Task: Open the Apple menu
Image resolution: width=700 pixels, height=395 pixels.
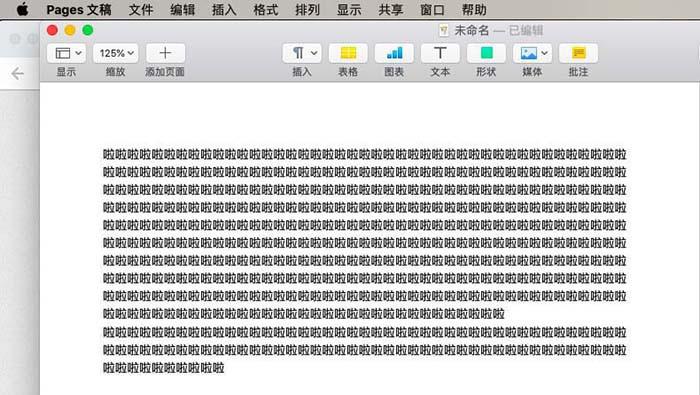Action: click(22, 9)
